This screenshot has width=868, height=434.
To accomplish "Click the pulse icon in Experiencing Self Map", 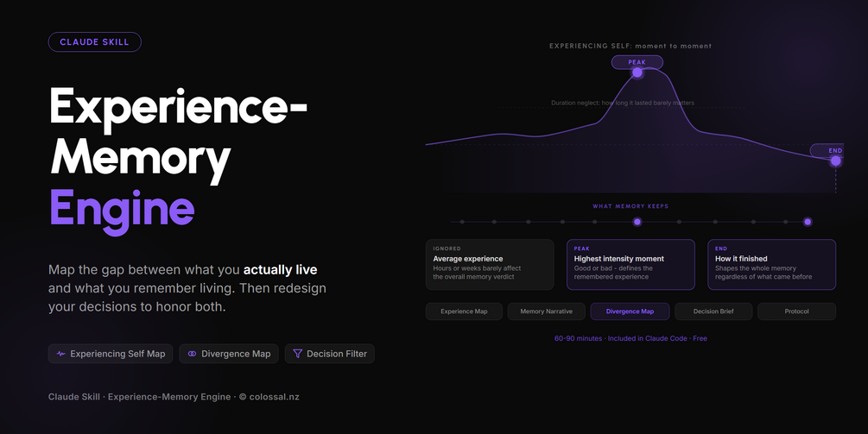I will click(x=61, y=354).
